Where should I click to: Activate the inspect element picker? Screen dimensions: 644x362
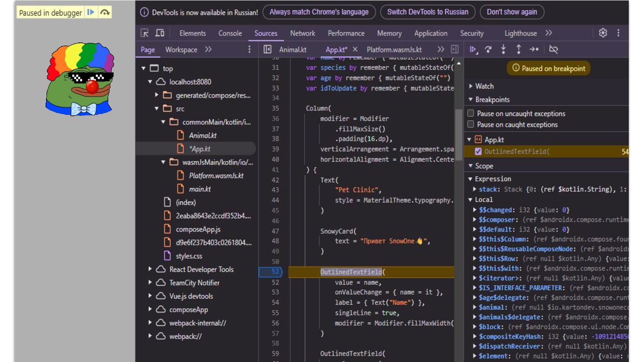coord(144,33)
